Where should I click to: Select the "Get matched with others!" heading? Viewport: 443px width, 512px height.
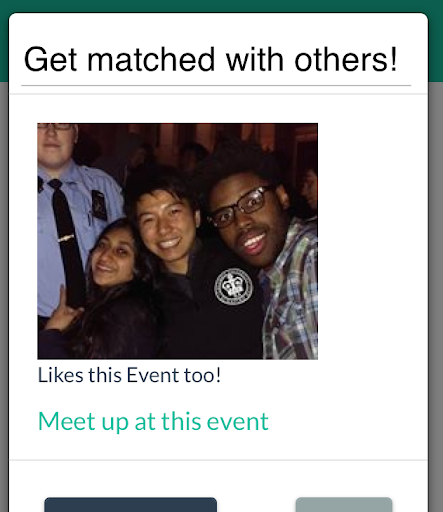210,60
